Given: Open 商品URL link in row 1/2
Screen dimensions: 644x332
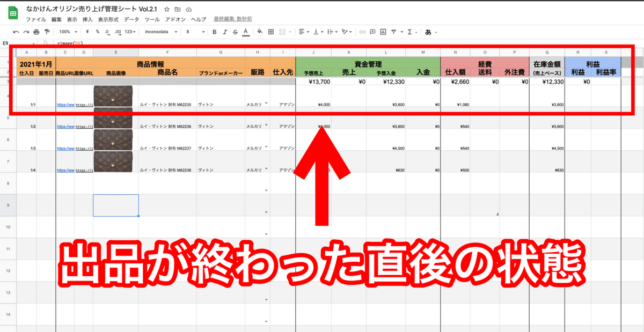Looking at the screenshot, I should 65,127.
